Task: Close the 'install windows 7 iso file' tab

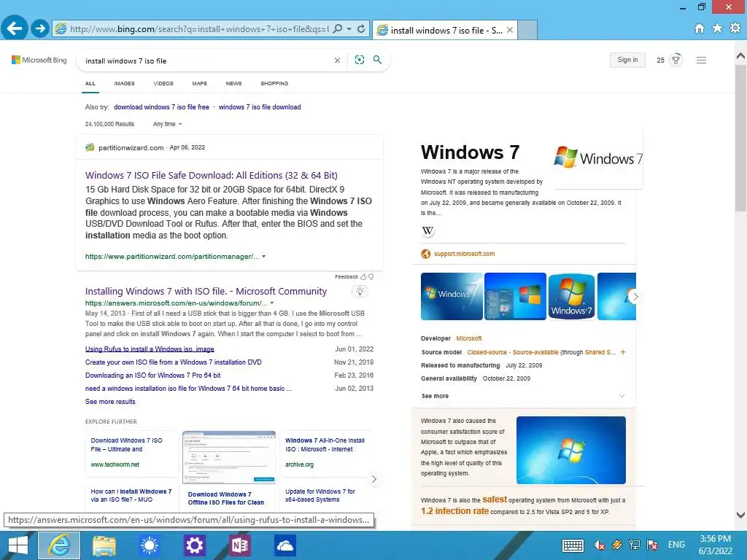Action: click(510, 30)
